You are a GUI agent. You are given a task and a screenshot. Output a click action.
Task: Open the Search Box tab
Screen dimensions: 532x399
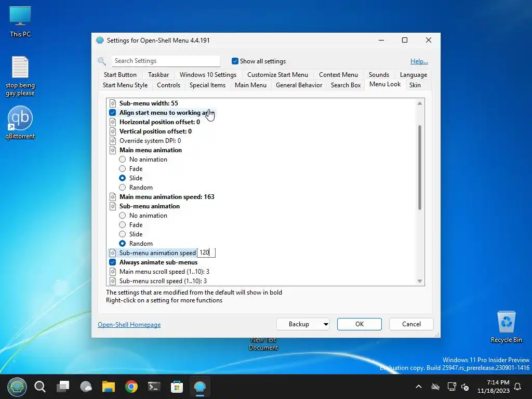pyautogui.click(x=345, y=85)
